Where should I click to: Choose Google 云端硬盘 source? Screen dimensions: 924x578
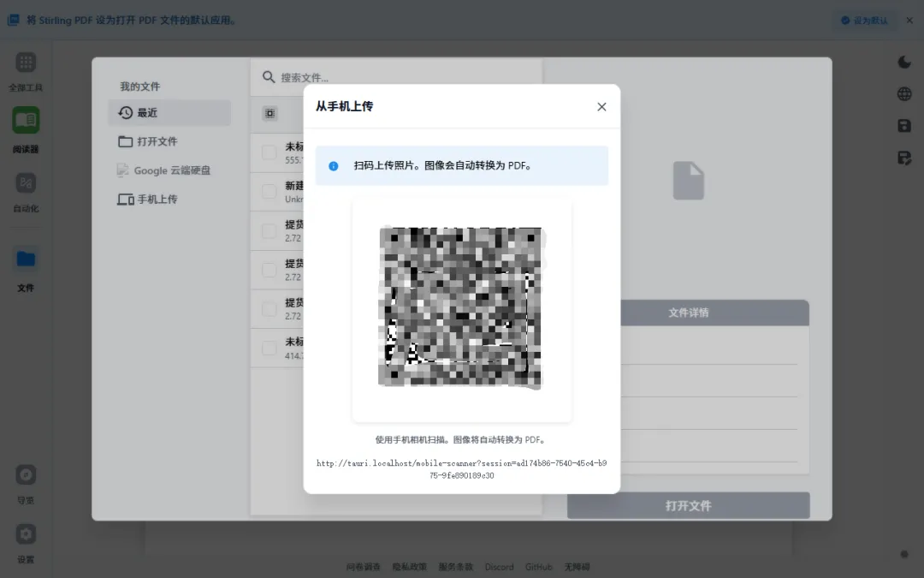pyautogui.click(x=169, y=170)
